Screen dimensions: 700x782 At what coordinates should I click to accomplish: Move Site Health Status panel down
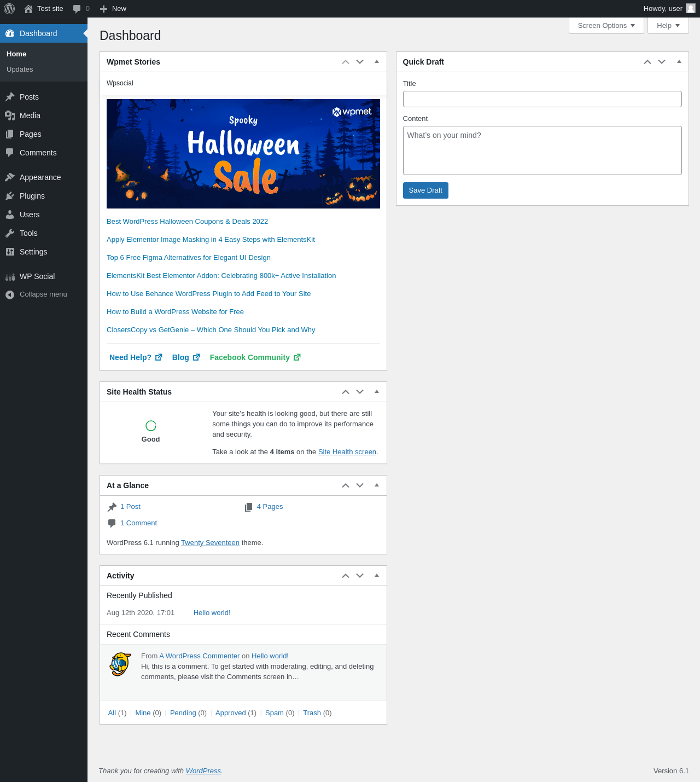pyautogui.click(x=360, y=392)
